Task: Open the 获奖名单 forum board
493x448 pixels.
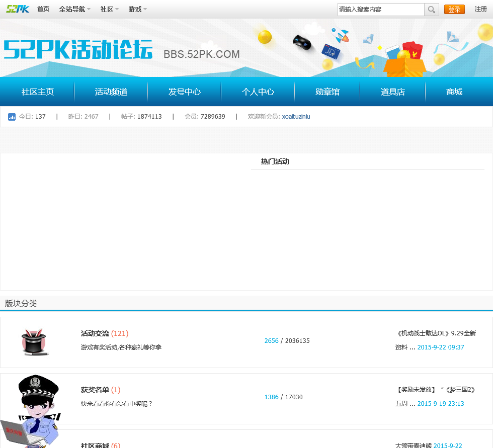Action: click(95, 390)
